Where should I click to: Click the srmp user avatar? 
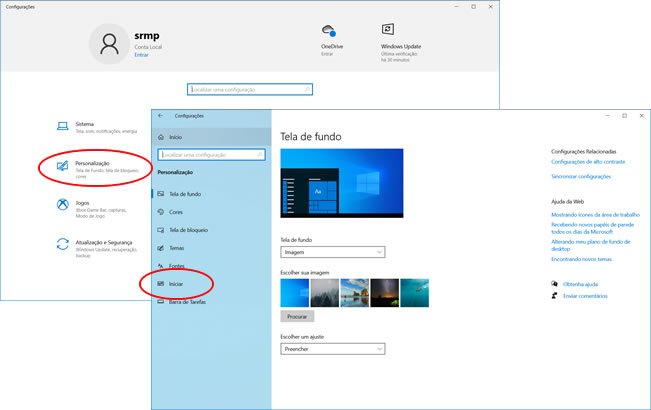click(108, 41)
